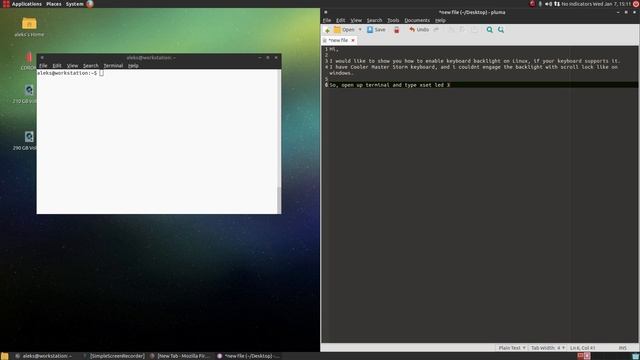Open the terminal's Help menu

(133, 65)
